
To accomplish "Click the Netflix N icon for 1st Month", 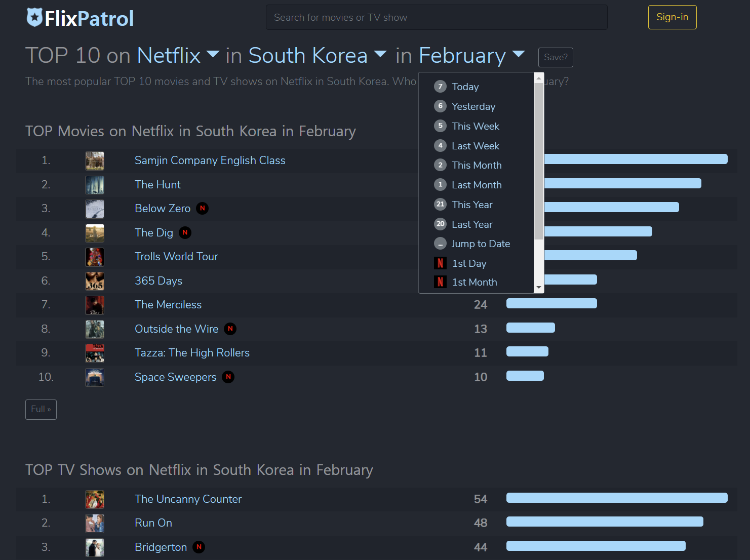I will 441,282.
